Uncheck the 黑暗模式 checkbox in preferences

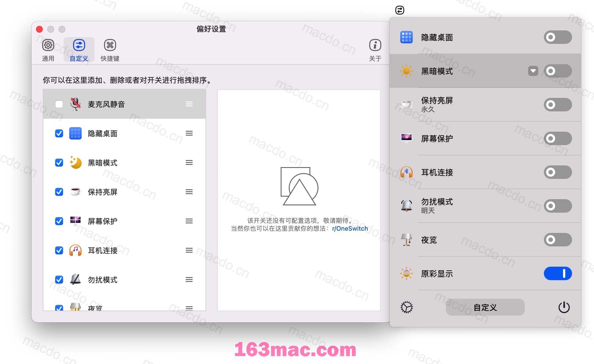[59, 163]
